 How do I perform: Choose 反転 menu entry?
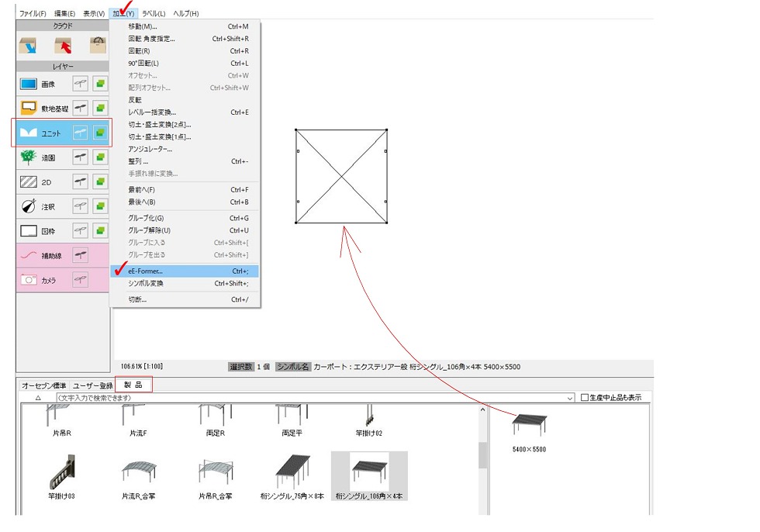[x=185, y=100]
